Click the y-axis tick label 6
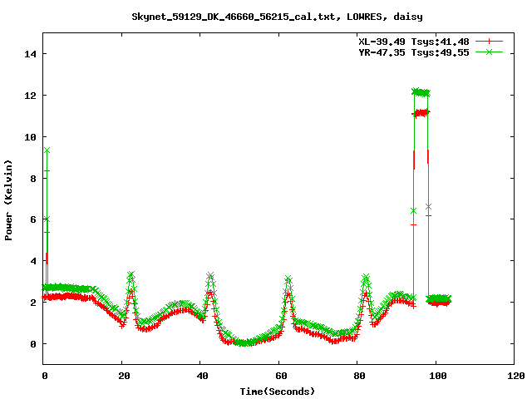 tap(33, 219)
